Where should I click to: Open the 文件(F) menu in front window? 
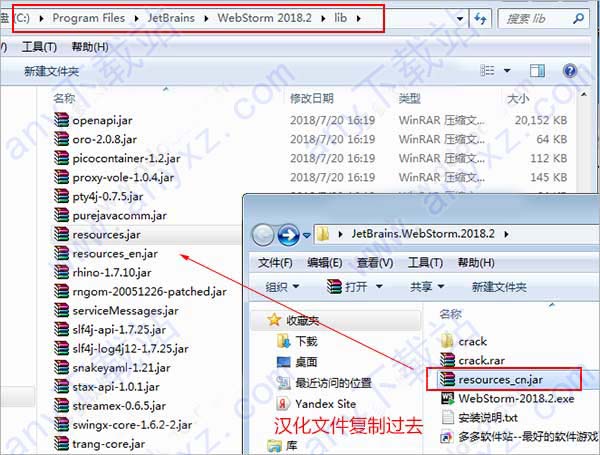coord(275,263)
